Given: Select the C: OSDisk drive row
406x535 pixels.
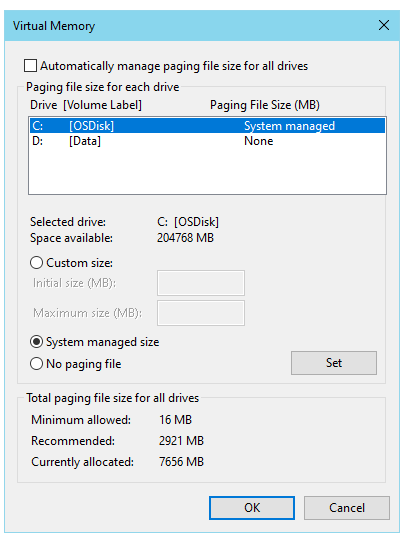Looking at the screenshot, I should pyautogui.click(x=207, y=126).
